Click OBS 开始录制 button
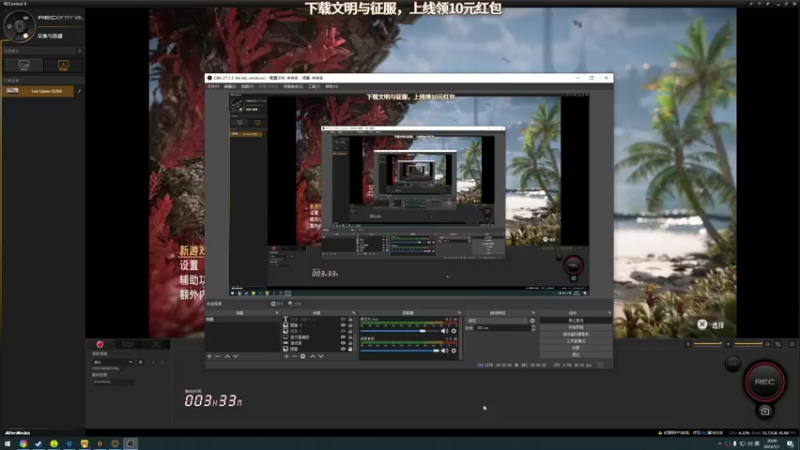800x450 pixels. pyautogui.click(x=576, y=327)
